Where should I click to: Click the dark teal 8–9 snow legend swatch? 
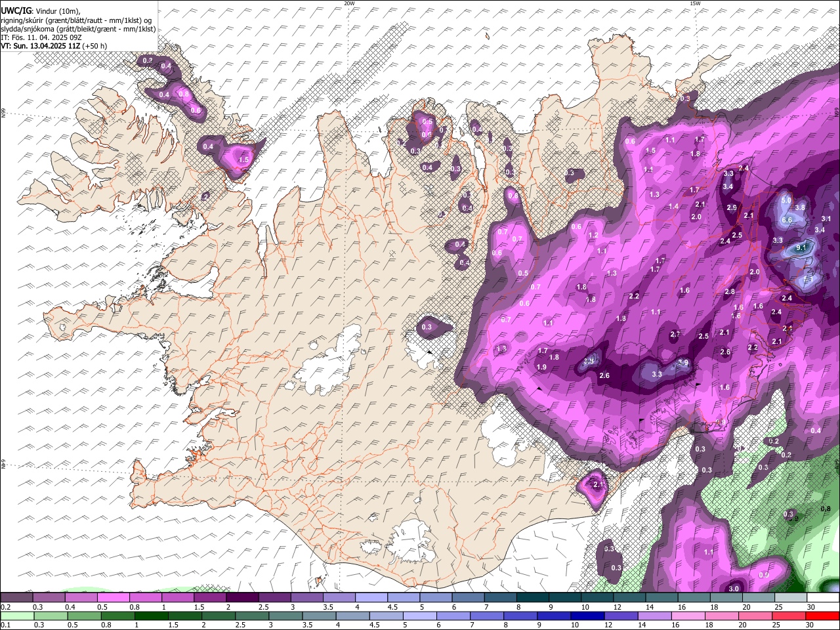coord(532,598)
